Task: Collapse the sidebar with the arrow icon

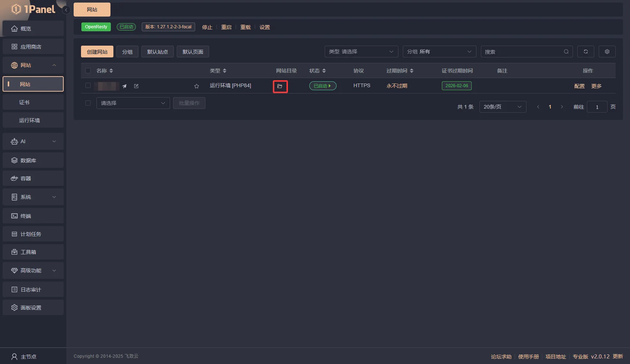Action: point(66,10)
